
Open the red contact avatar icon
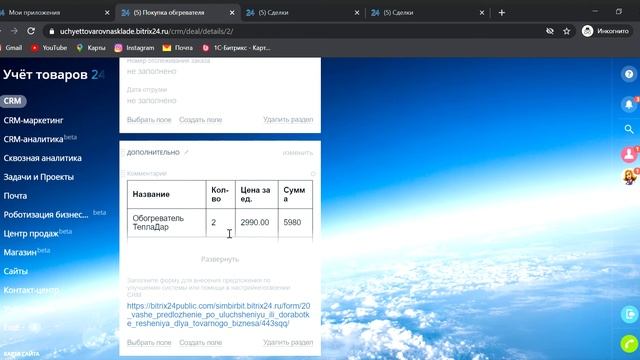pos(629,154)
